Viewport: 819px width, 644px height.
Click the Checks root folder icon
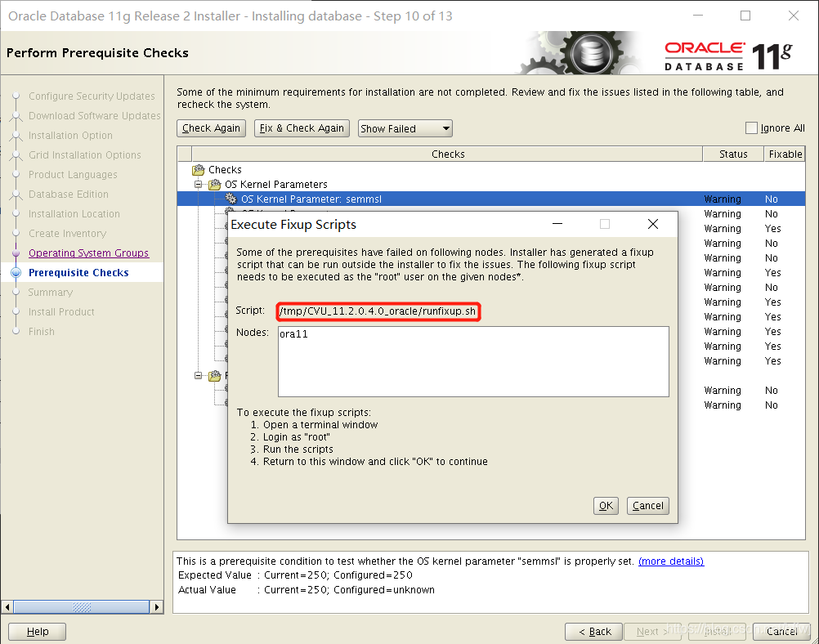199,170
